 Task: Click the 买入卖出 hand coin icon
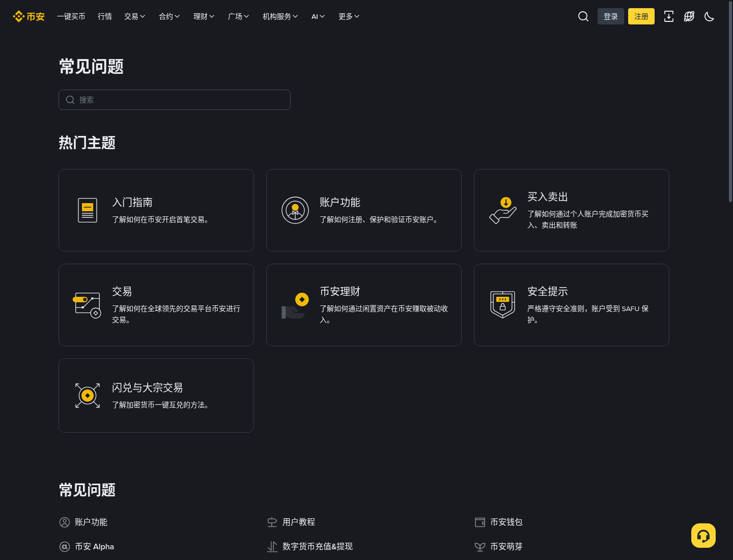tap(503, 210)
